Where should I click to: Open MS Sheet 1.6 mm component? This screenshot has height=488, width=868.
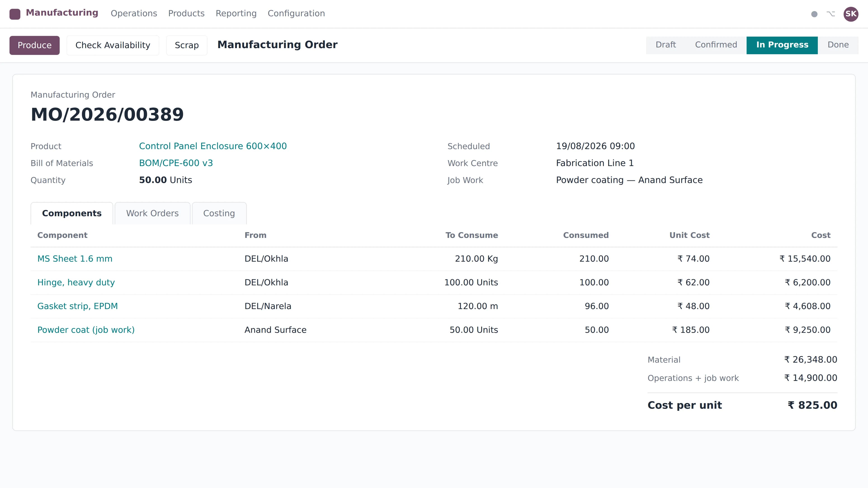click(75, 259)
